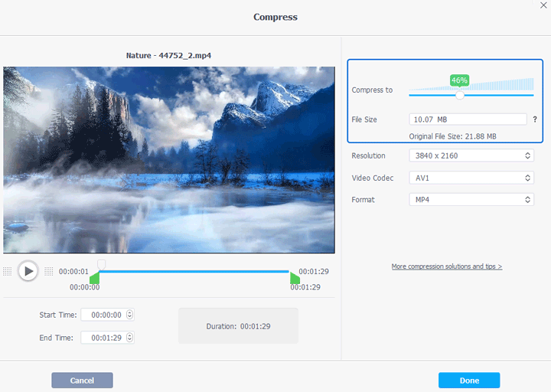The width and height of the screenshot is (551, 392).
Task: Open the Resolution dropdown
Action: point(471,155)
